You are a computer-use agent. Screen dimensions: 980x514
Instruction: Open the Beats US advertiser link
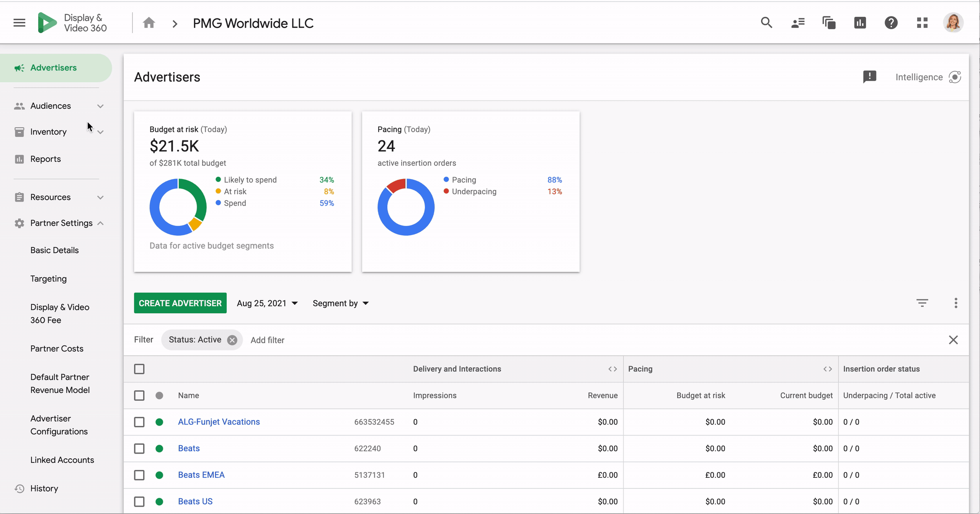click(195, 501)
